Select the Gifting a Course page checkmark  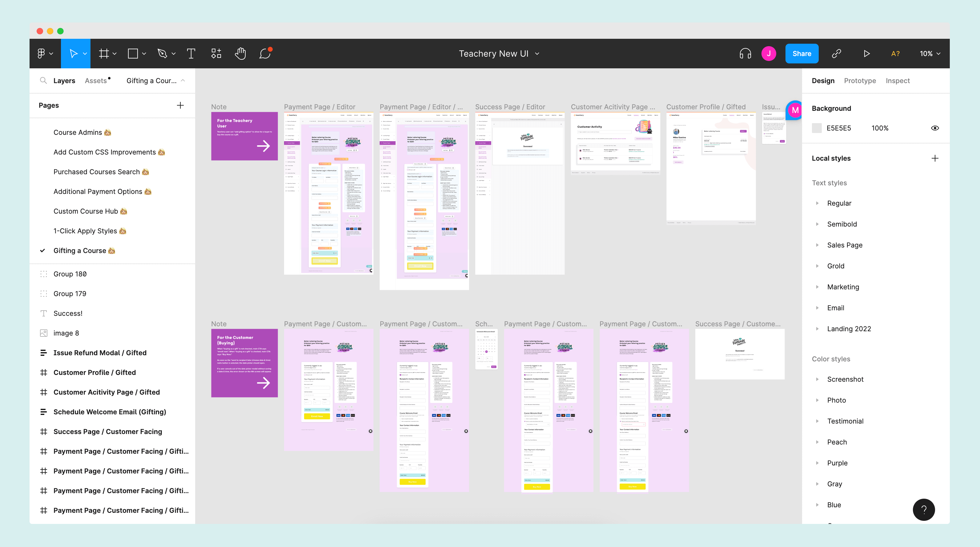tap(42, 250)
